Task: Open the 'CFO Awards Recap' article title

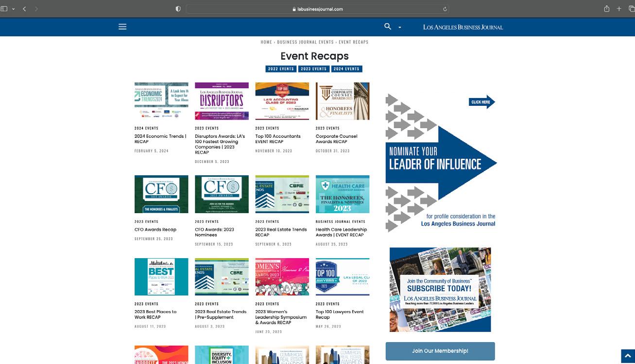Action: click(x=155, y=230)
